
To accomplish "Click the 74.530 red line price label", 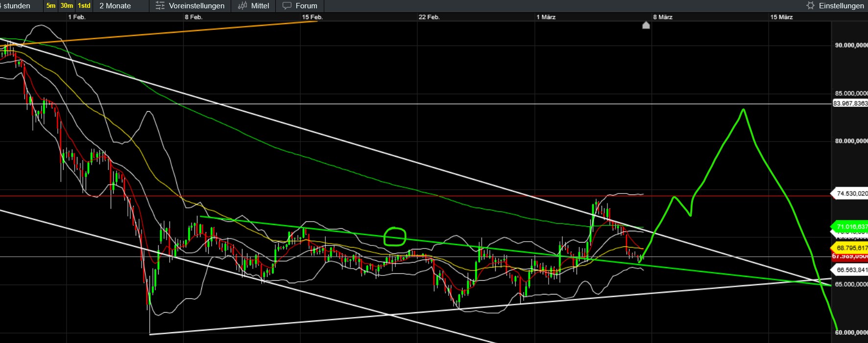I will (x=851, y=194).
